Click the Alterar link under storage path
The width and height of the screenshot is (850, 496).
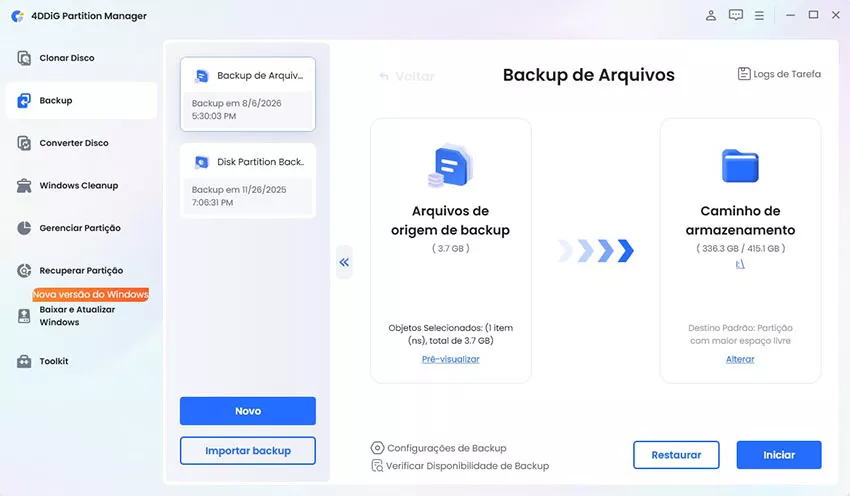[x=740, y=359]
